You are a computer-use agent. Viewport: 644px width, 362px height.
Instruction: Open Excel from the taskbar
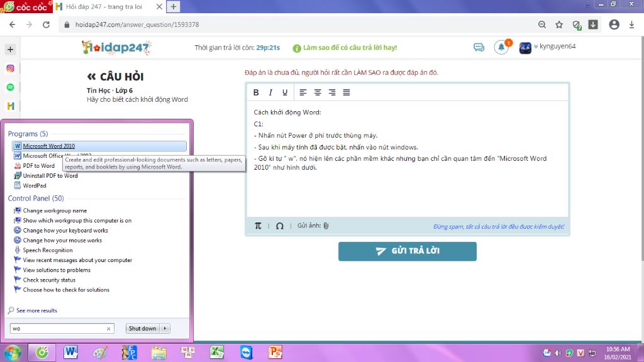(x=217, y=353)
